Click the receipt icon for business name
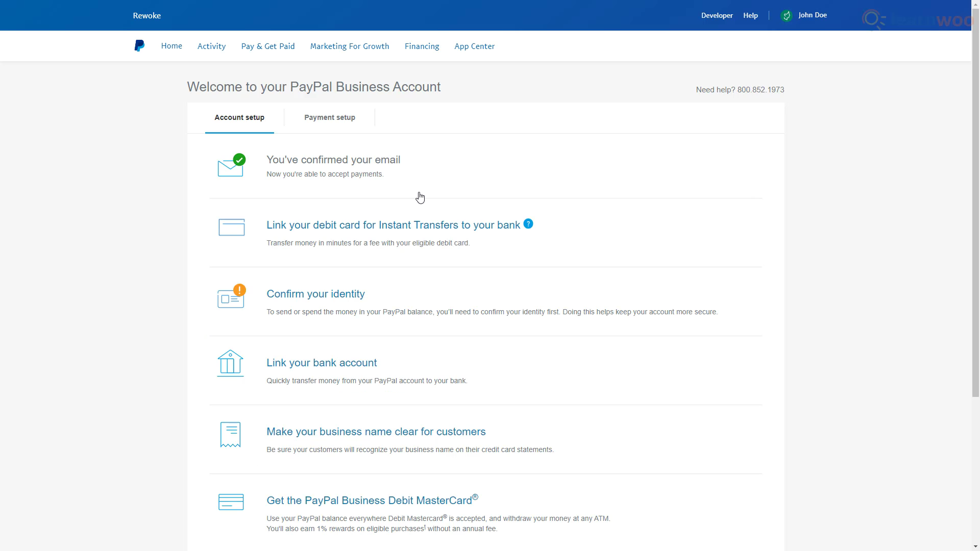980x551 pixels. [230, 435]
